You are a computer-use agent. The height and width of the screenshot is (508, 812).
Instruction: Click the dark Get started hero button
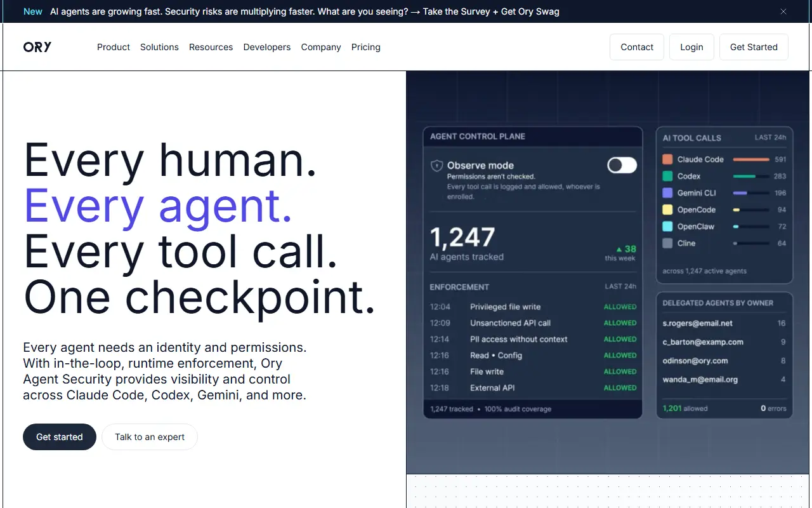point(60,437)
